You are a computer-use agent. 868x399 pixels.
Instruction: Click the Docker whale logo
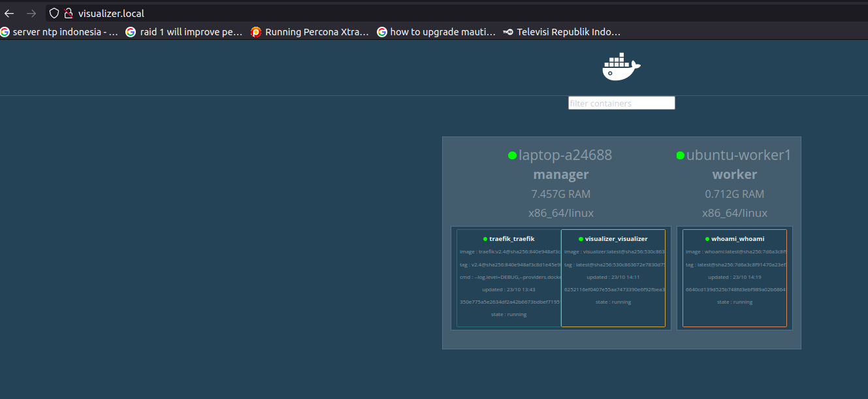coord(620,67)
